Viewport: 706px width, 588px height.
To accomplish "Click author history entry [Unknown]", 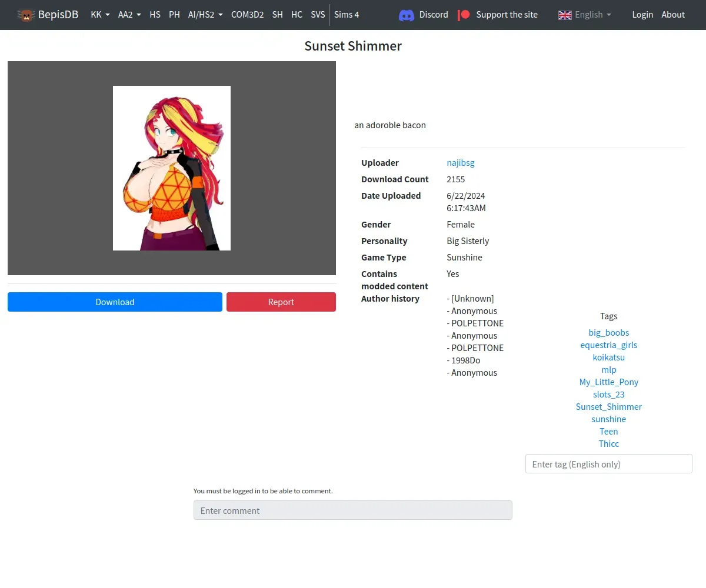I will pos(470,299).
